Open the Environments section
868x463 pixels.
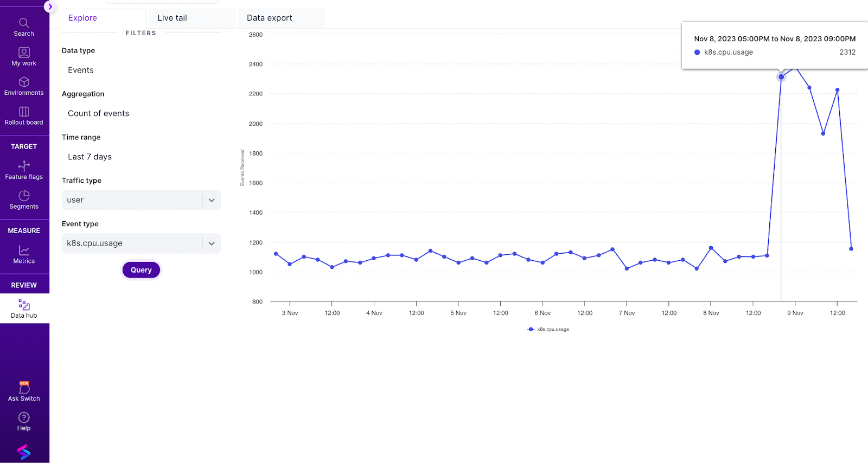click(24, 86)
